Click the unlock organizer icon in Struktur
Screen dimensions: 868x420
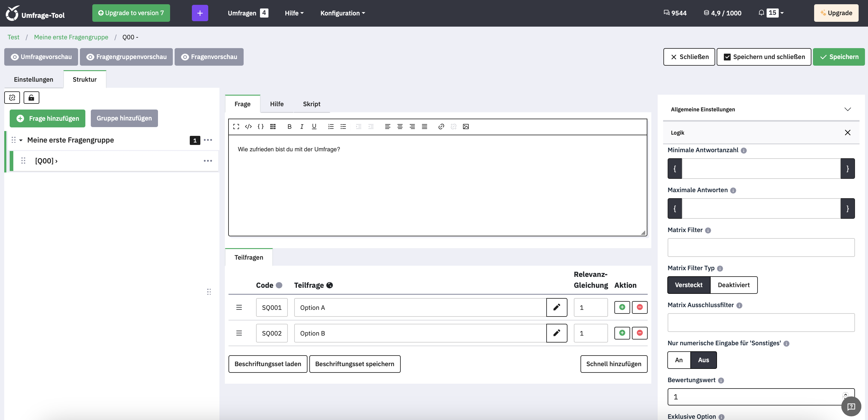coord(31,98)
